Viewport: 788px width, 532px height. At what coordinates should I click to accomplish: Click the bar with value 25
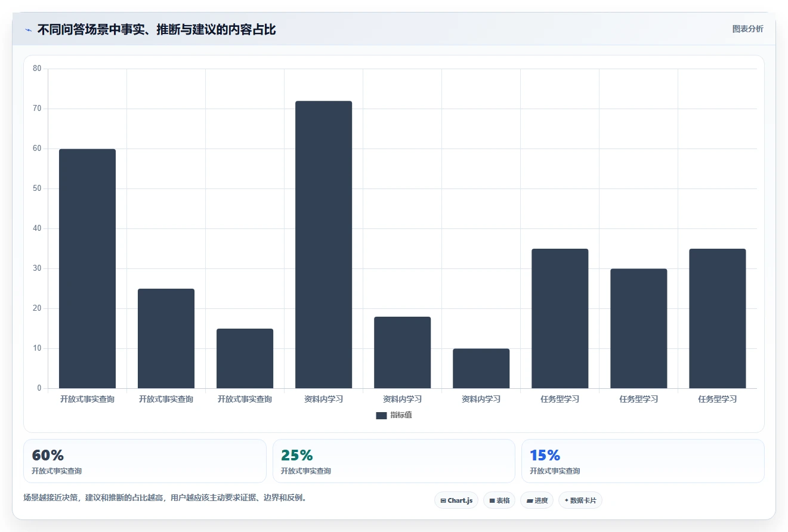point(166,338)
